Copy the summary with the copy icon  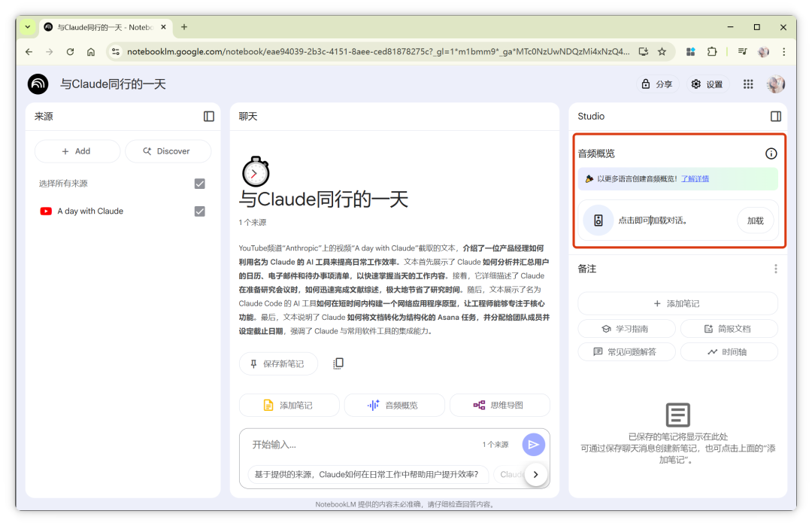338,363
